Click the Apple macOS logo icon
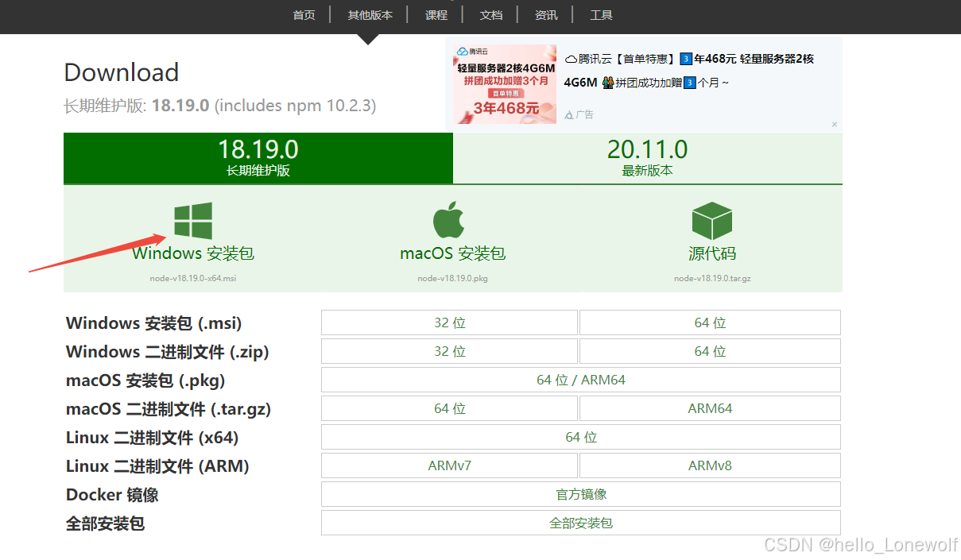 [448, 220]
